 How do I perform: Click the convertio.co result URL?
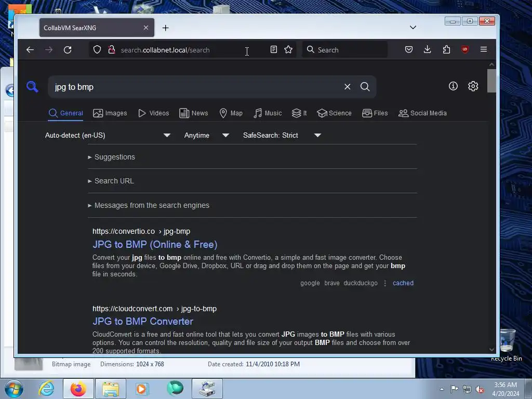(141, 231)
